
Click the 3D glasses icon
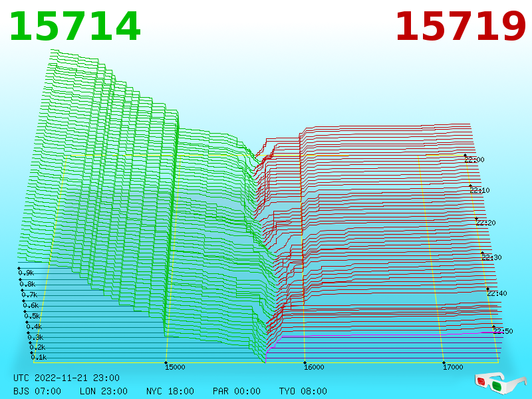click(501, 384)
